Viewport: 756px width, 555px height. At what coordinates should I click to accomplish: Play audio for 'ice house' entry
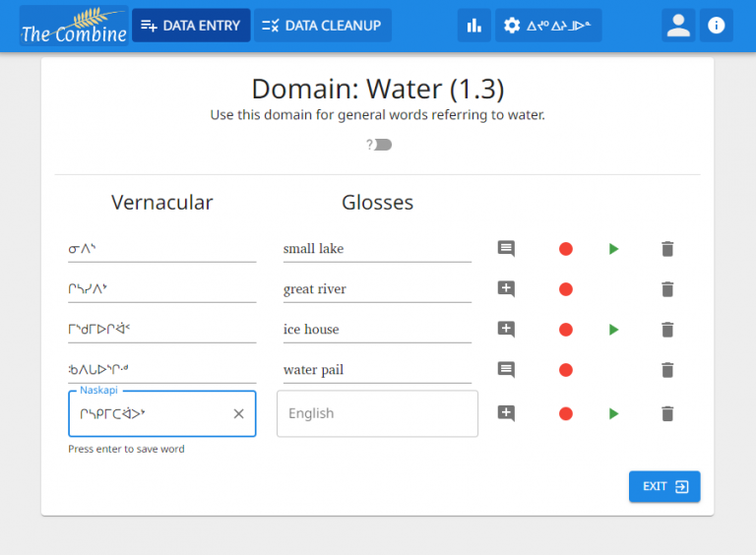613,330
